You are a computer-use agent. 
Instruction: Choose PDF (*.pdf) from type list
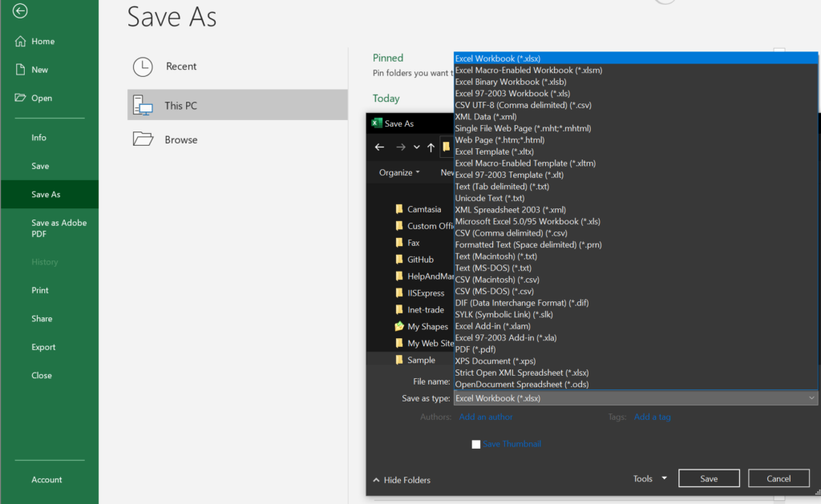[477, 349]
